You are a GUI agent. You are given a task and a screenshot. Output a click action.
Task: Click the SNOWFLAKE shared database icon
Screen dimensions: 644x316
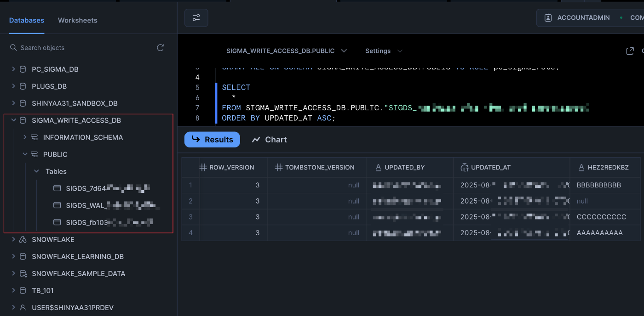coord(23,240)
